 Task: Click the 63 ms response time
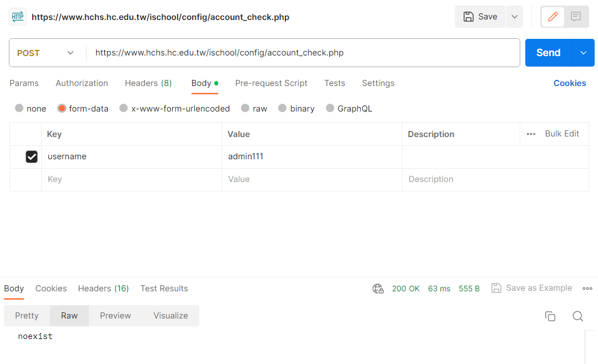click(439, 289)
